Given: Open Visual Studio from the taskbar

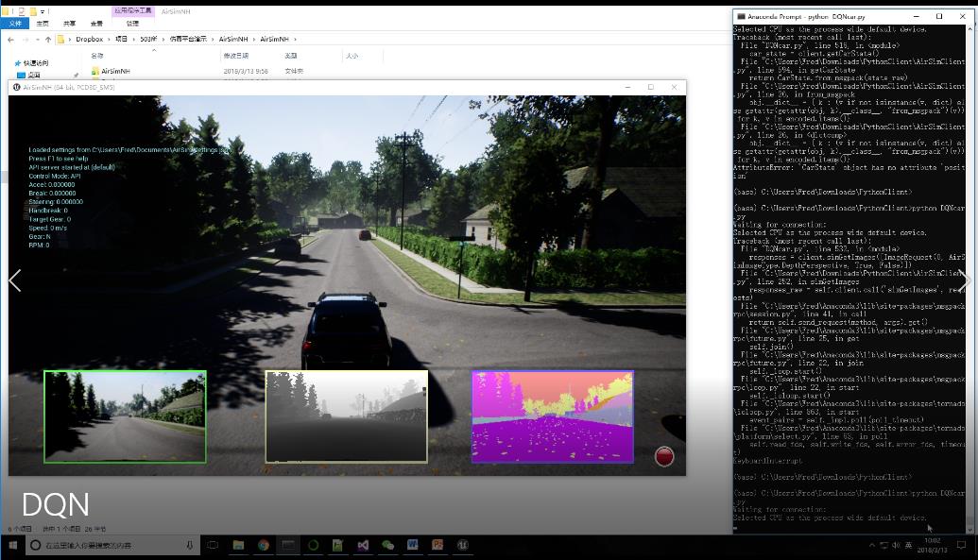Looking at the screenshot, I should pyautogui.click(x=363, y=545).
